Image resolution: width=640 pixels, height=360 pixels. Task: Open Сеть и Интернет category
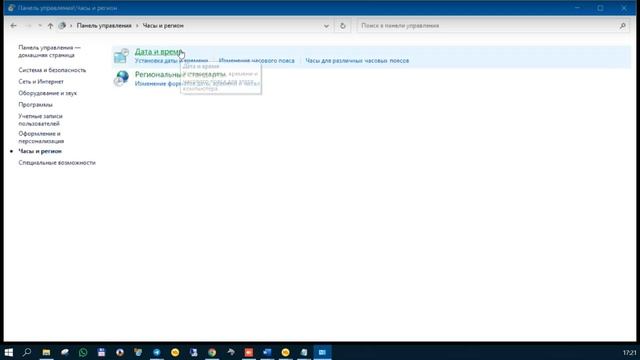tap(41, 82)
